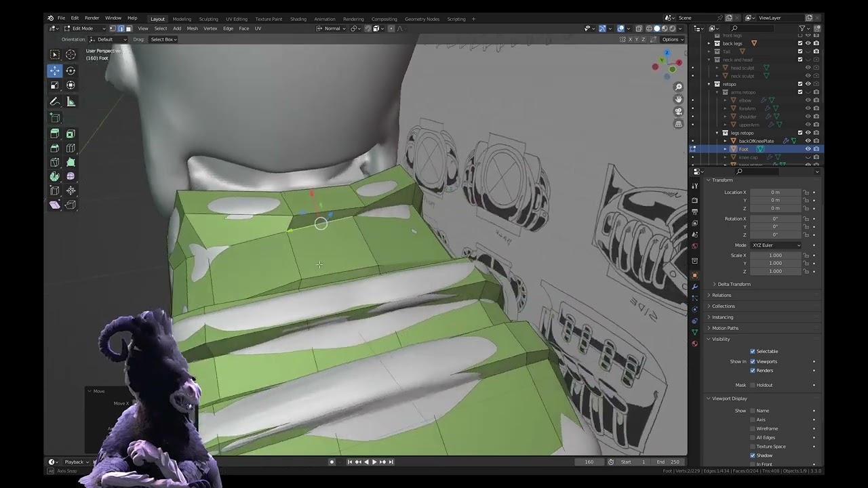Enable the Wireframe display checkbox
868x488 pixels.
(753, 428)
